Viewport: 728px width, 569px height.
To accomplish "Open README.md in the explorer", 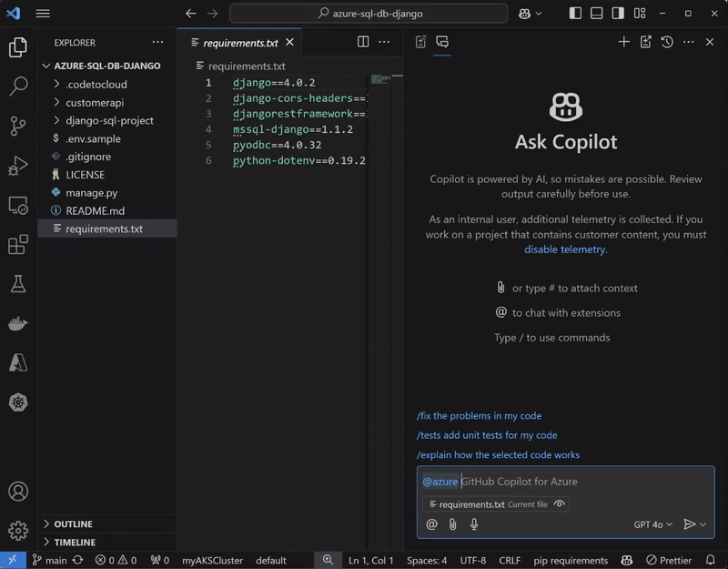I will [x=107, y=211].
